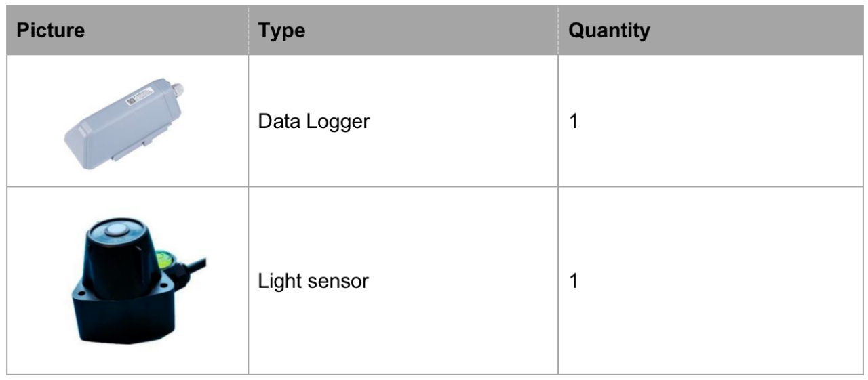Select the Type column header
868x380 pixels.
pos(281,31)
